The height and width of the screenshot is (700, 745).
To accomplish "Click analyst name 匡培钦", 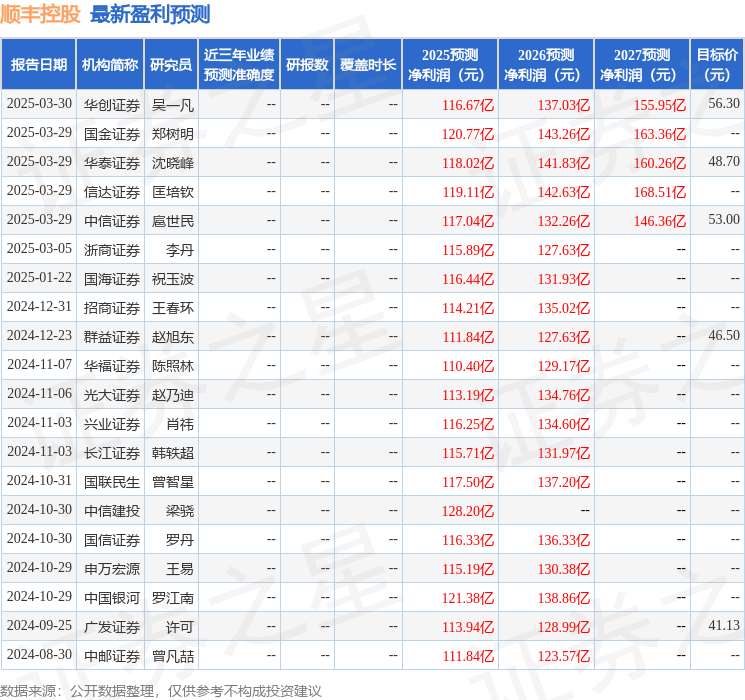I will [172, 192].
